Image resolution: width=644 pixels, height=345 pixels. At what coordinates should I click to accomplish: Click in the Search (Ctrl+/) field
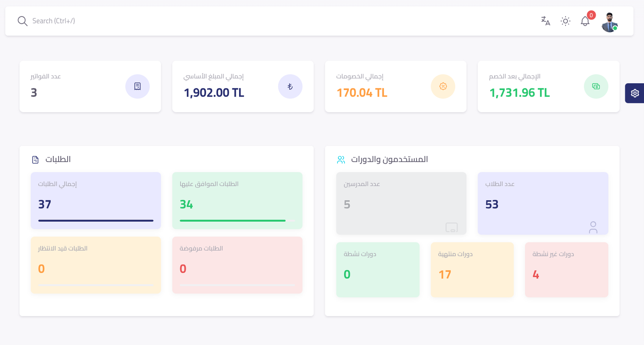click(161, 21)
